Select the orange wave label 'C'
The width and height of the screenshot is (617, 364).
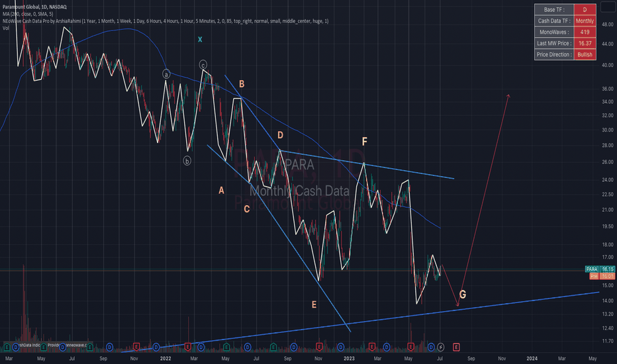tap(247, 209)
